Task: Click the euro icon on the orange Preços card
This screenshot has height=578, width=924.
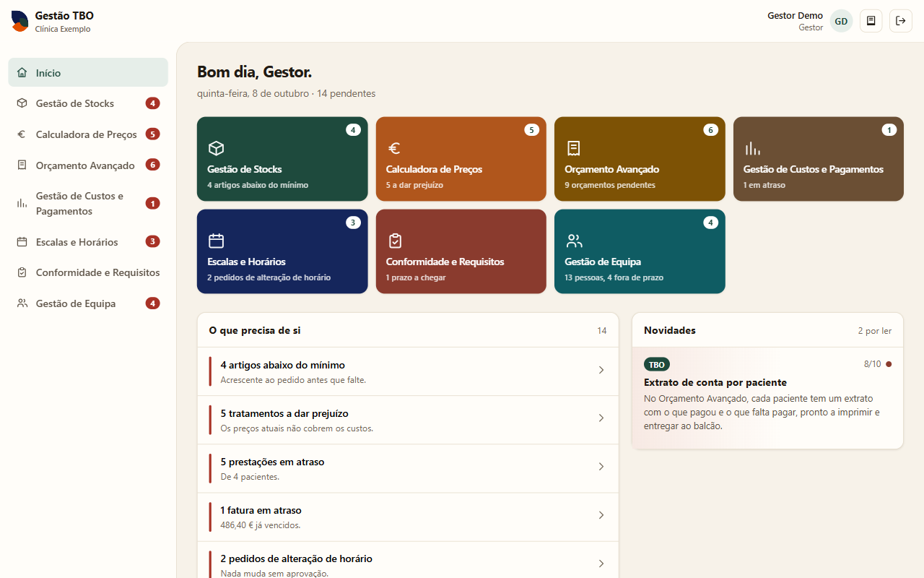Action: pos(394,148)
